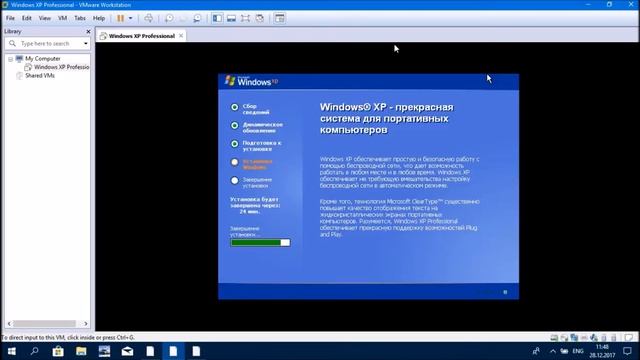Screen dimensions: 640x360
Task: Click the Сбор сведений setup step radio
Action: pos(234,107)
